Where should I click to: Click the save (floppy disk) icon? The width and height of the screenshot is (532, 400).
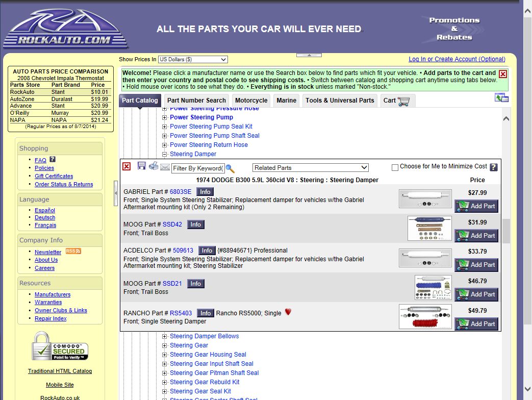(x=141, y=166)
